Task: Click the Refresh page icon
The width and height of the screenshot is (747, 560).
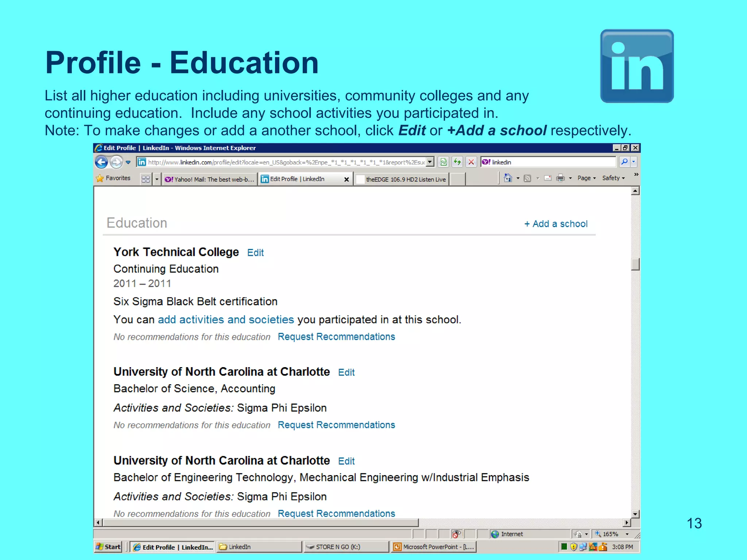Action: pyautogui.click(x=457, y=162)
